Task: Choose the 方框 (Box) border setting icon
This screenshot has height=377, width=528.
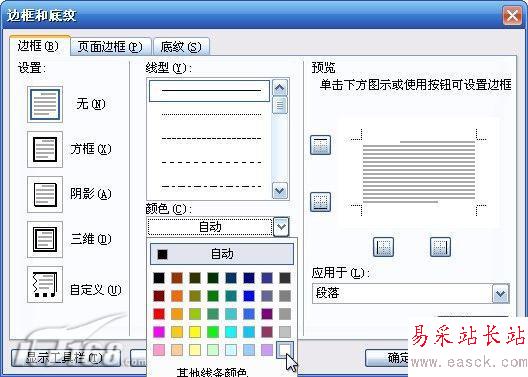Action: (45, 149)
